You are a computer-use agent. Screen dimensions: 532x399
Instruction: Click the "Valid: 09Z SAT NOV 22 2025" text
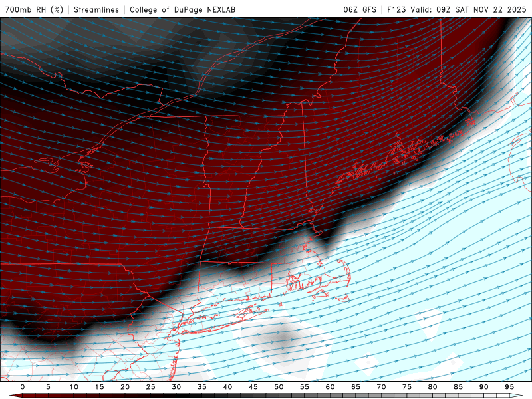tap(468, 9)
